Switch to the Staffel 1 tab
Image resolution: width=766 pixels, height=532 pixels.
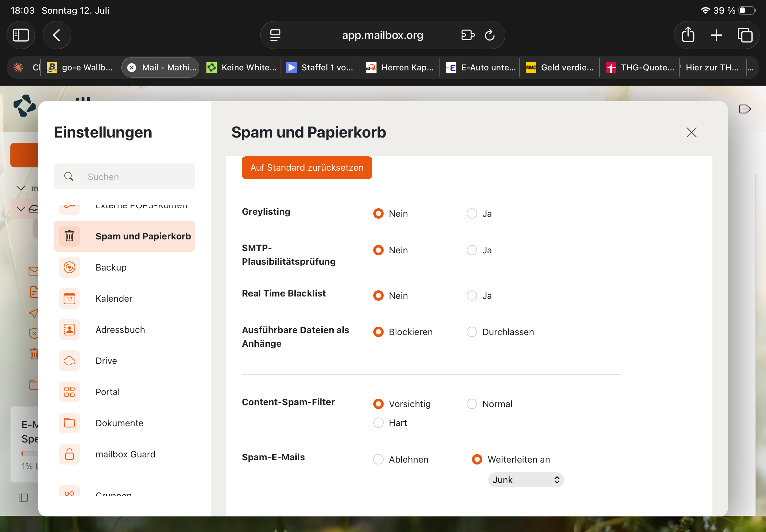click(x=320, y=67)
